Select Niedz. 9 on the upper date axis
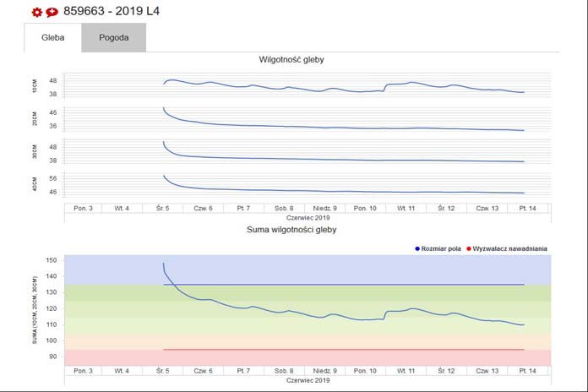The height and width of the screenshot is (392, 588). point(324,208)
